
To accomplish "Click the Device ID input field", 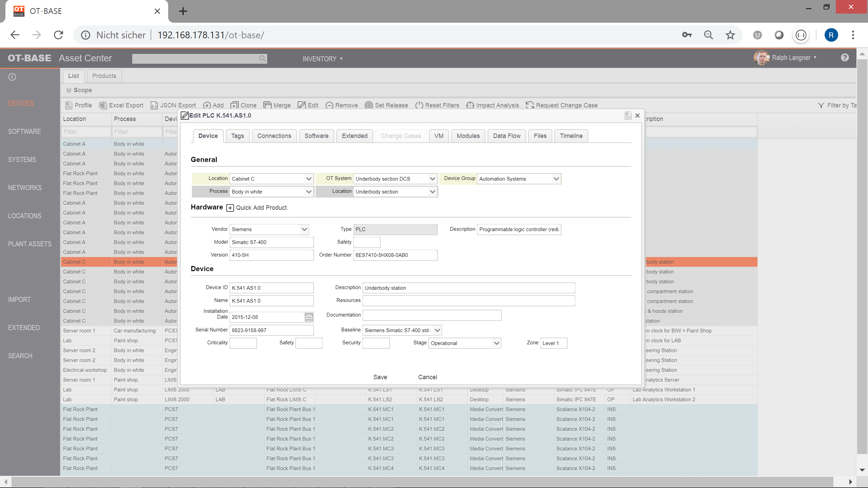I will (272, 288).
